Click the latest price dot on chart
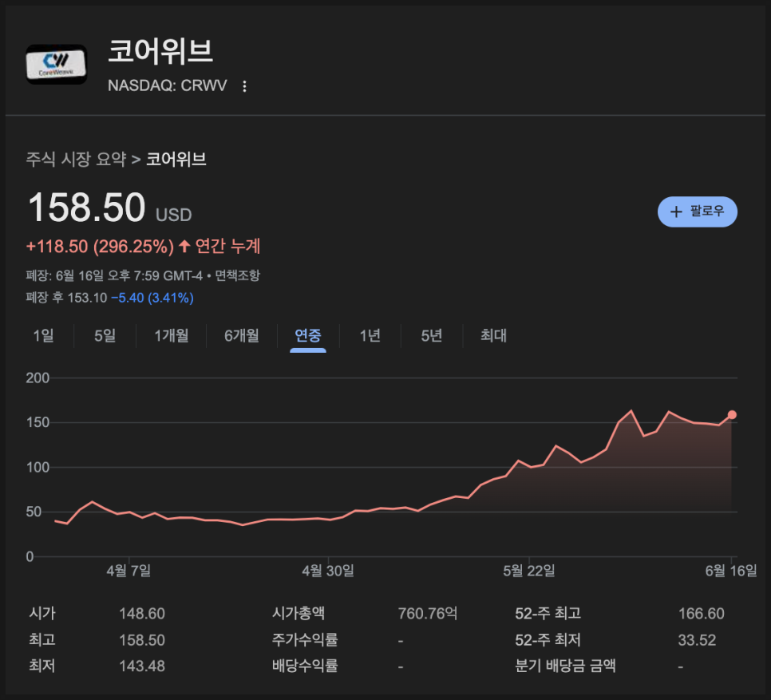 732,415
